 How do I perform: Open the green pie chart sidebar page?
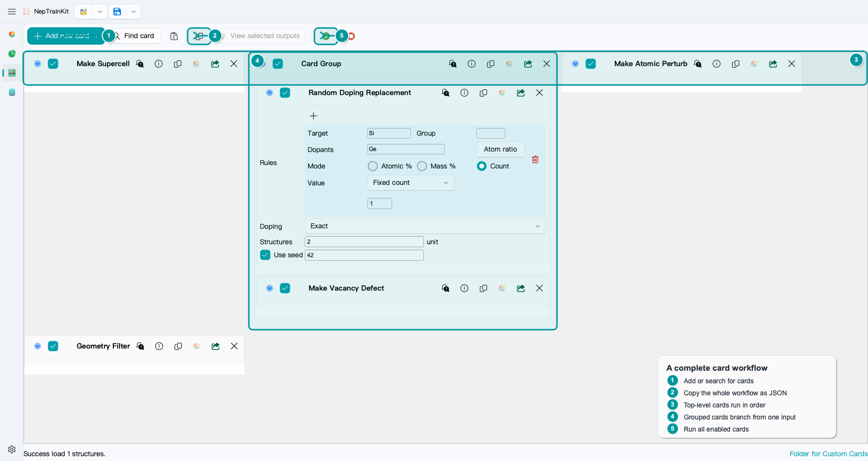tap(12, 54)
